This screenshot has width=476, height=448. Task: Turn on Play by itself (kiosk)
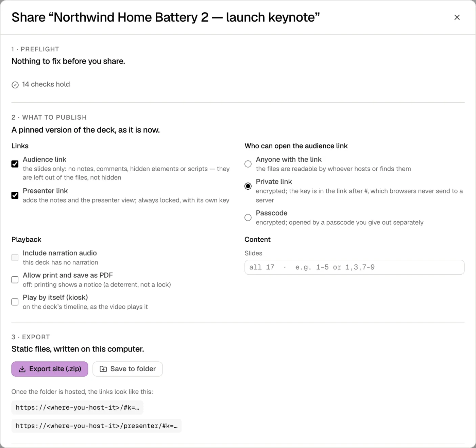coord(15,302)
